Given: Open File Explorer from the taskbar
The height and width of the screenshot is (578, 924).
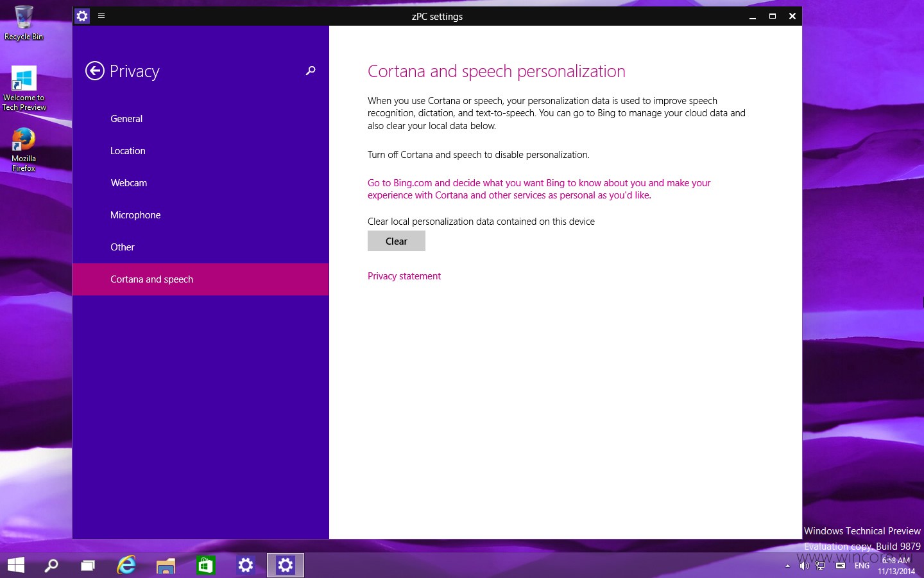Looking at the screenshot, I should [x=166, y=565].
